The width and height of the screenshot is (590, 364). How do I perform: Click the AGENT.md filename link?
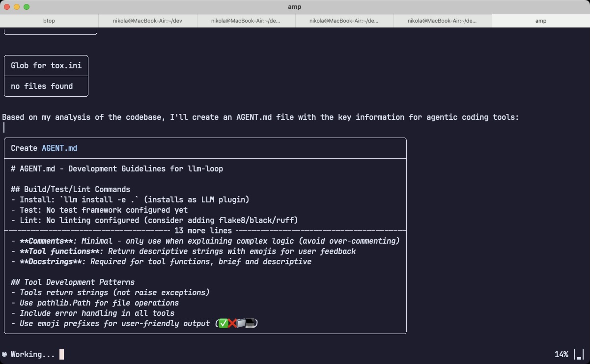(x=59, y=147)
